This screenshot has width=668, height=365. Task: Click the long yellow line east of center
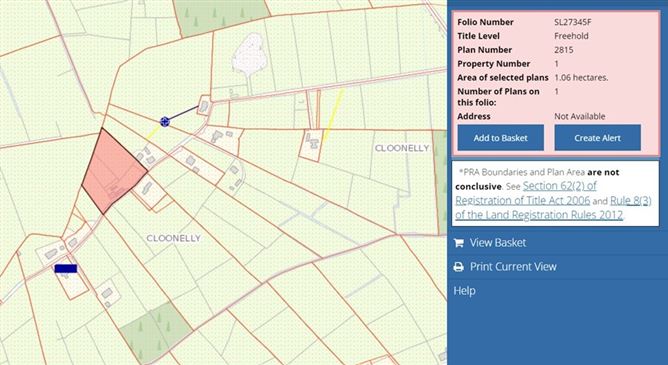333,115
